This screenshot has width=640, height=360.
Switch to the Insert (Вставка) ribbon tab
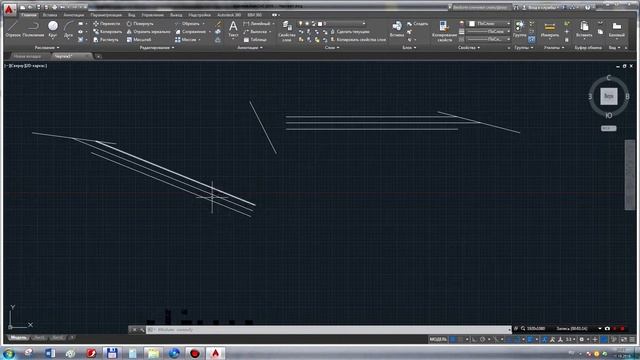coord(50,15)
